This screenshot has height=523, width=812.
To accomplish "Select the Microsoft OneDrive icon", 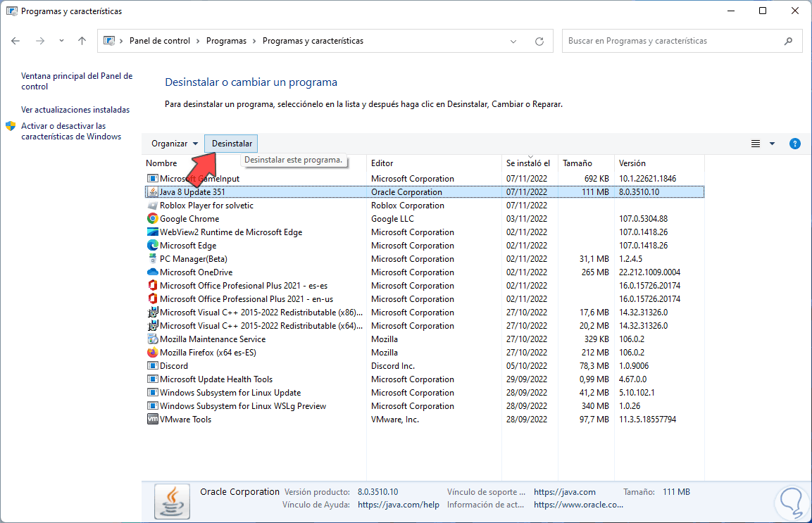I will 152,272.
